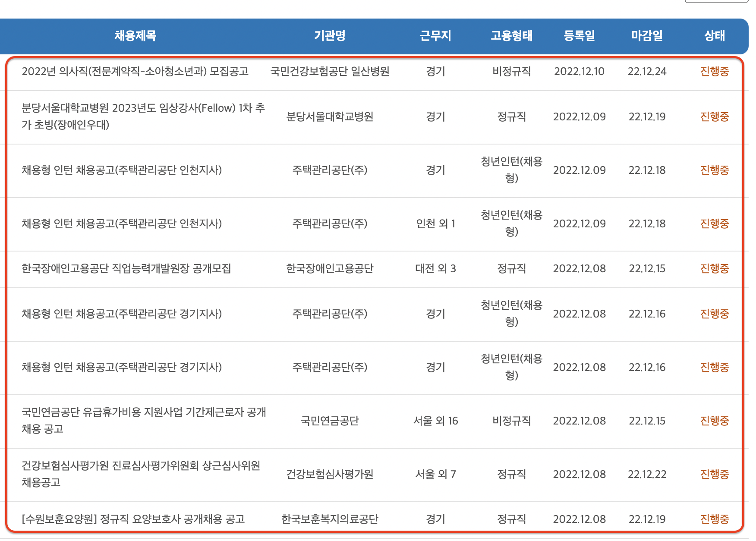Click the 기관명 column header
Screen dimensions: 756x541
330,35
